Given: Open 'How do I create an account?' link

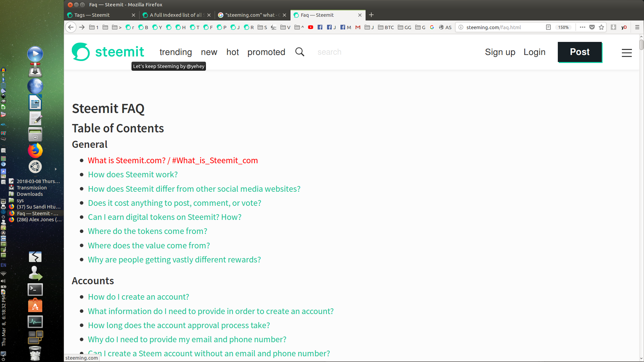Looking at the screenshot, I should (x=139, y=297).
